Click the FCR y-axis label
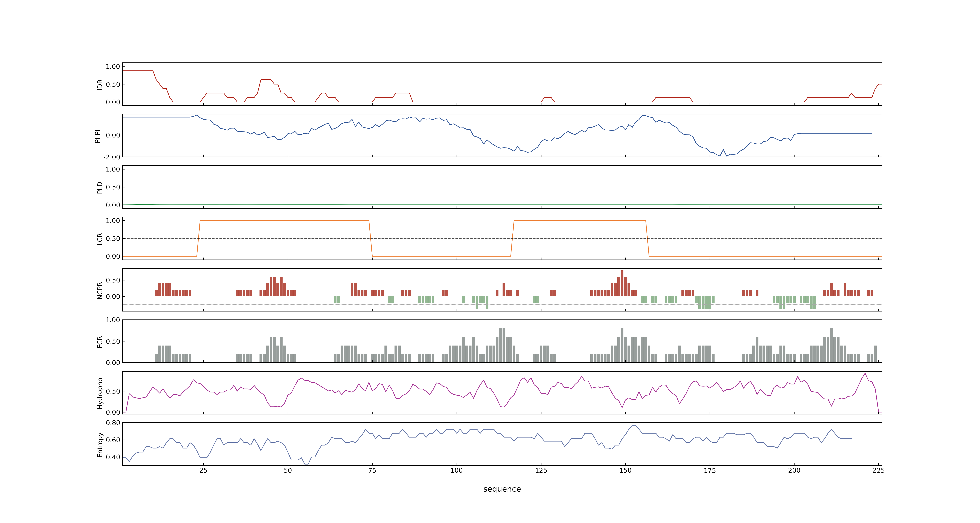The image size is (980, 523). (100, 341)
